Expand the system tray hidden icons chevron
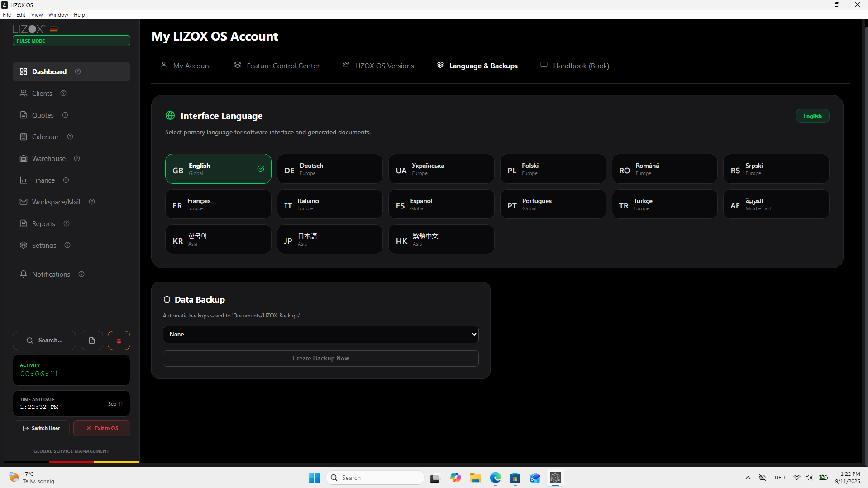Image resolution: width=868 pixels, height=488 pixels. pyautogui.click(x=748, y=478)
